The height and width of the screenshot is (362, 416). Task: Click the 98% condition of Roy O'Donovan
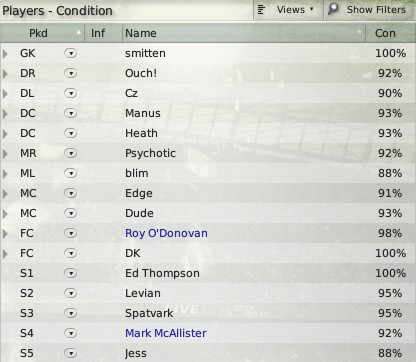[390, 233]
